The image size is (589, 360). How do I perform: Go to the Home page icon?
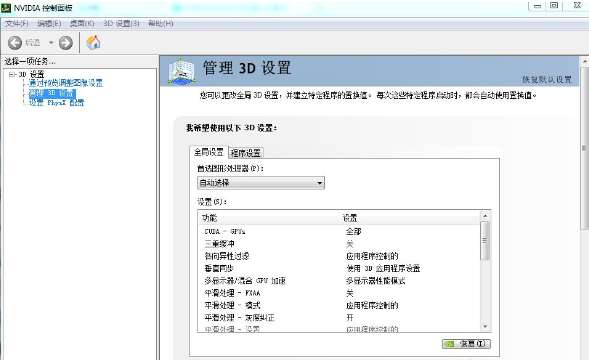[93, 42]
